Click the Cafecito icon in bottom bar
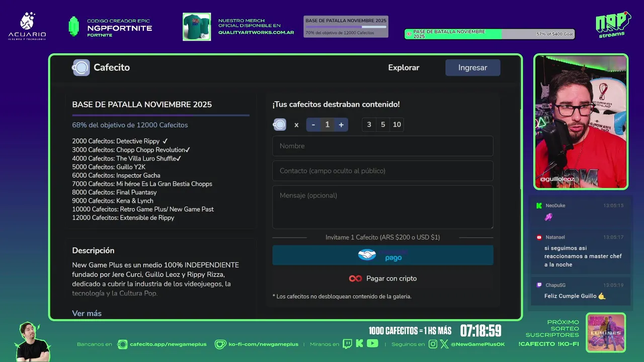The height and width of the screenshot is (362, 644). [x=122, y=344]
